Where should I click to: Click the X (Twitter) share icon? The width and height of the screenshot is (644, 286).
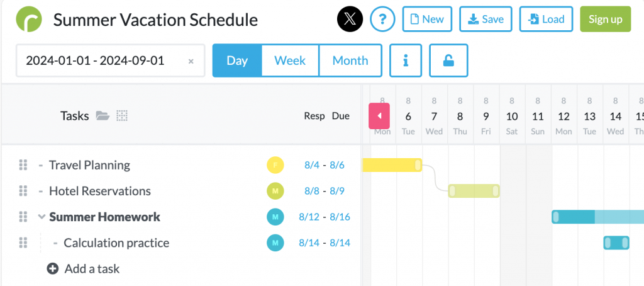point(350,20)
